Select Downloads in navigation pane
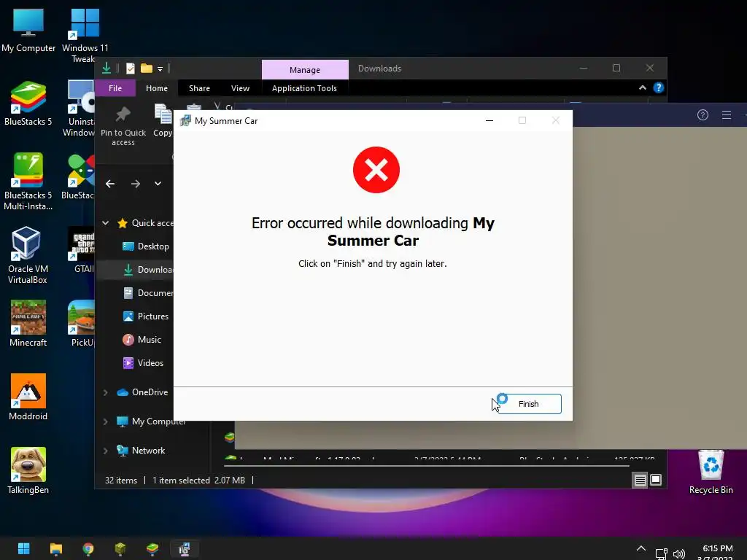The image size is (747, 560). (x=147, y=270)
